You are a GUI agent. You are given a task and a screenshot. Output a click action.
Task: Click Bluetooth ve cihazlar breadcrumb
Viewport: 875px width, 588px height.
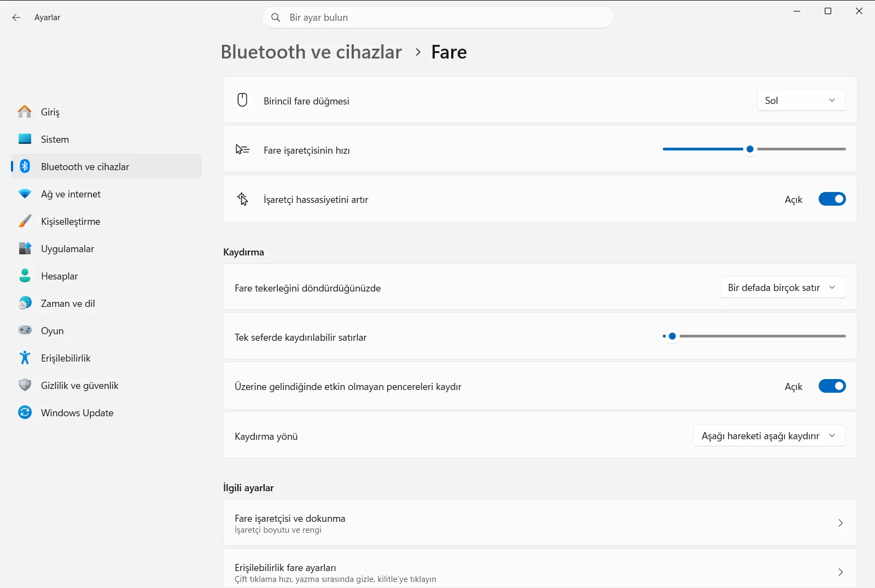(x=311, y=52)
